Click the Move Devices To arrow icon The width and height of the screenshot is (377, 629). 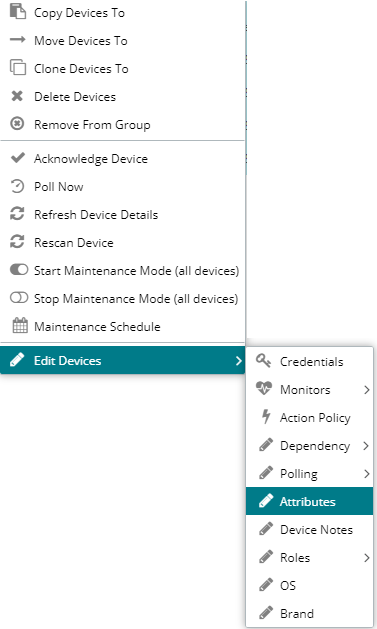(18, 40)
